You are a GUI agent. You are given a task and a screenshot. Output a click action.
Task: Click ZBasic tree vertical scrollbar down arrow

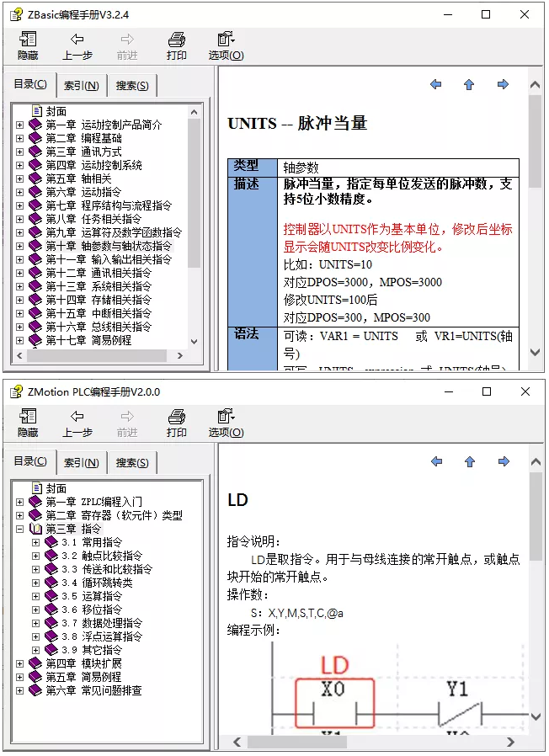click(x=194, y=341)
